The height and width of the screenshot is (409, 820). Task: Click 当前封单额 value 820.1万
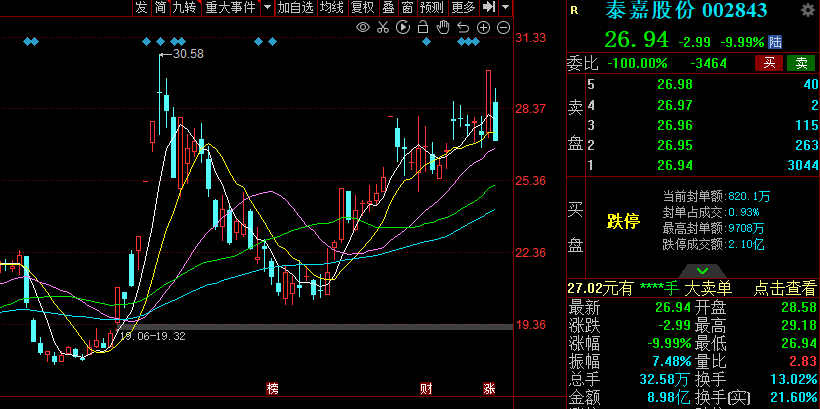point(747,197)
